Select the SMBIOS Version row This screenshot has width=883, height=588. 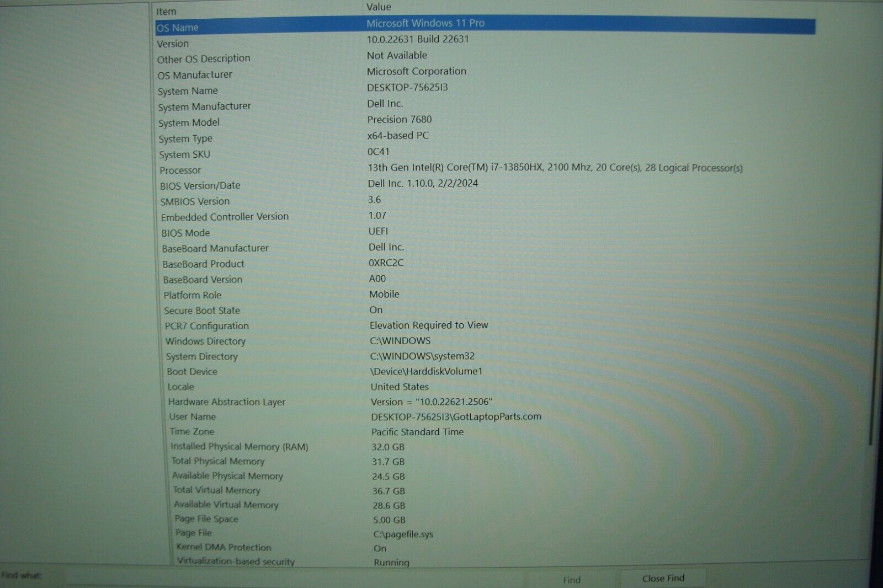[x=195, y=201]
